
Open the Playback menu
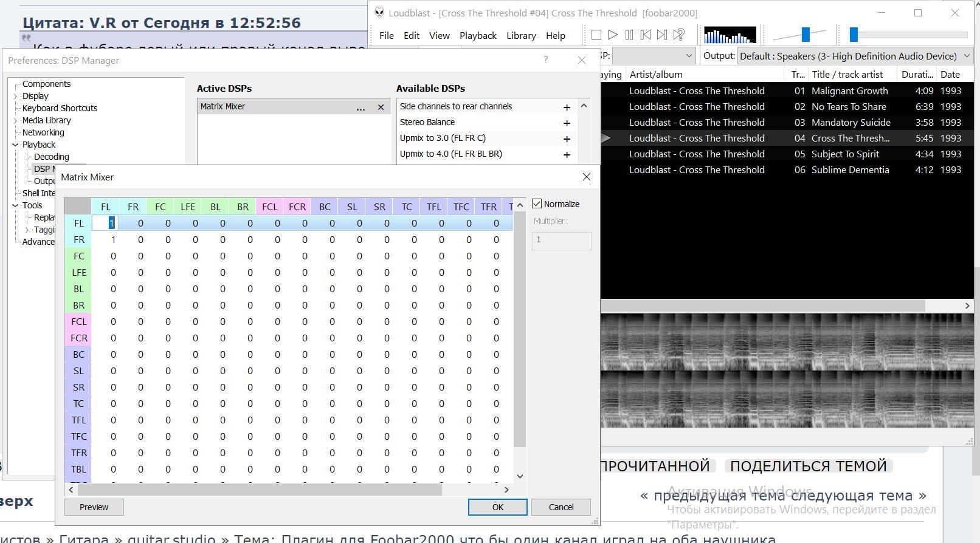click(478, 35)
